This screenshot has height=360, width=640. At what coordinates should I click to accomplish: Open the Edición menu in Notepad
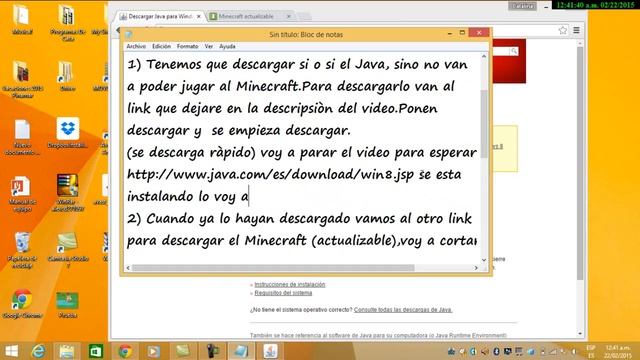tap(161, 47)
